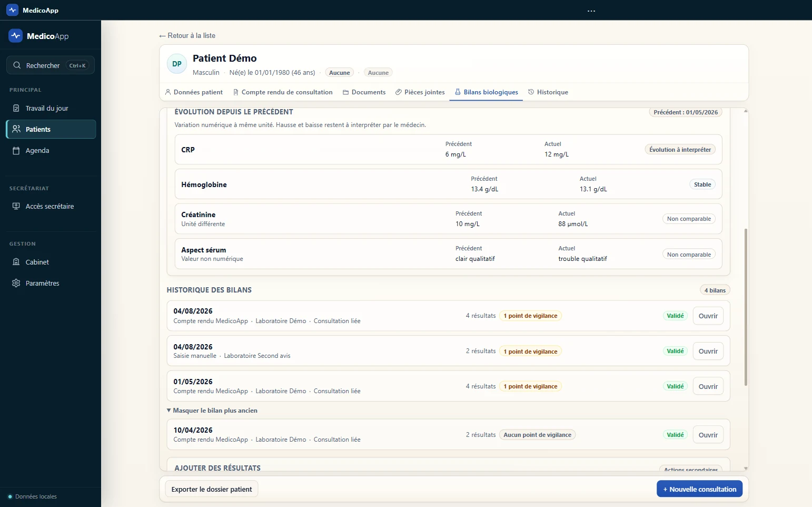Open the Cabinet management page
Viewport: 812px width, 507px height.
(x=51, y=262)
